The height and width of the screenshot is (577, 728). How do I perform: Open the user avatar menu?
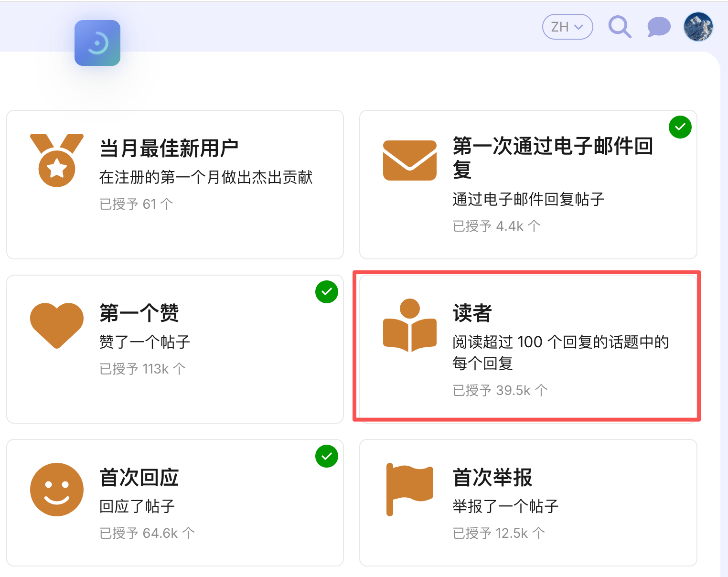point(698,27)
